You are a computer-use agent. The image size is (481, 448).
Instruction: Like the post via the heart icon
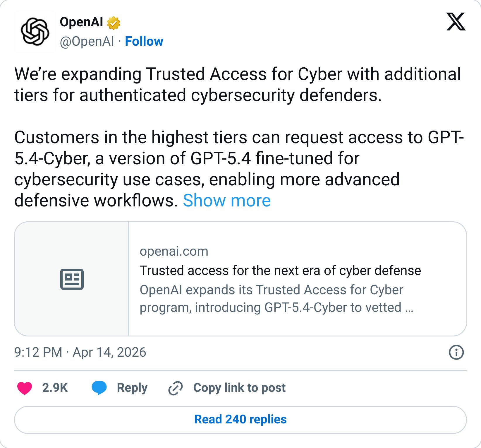(x=24, y=388)
